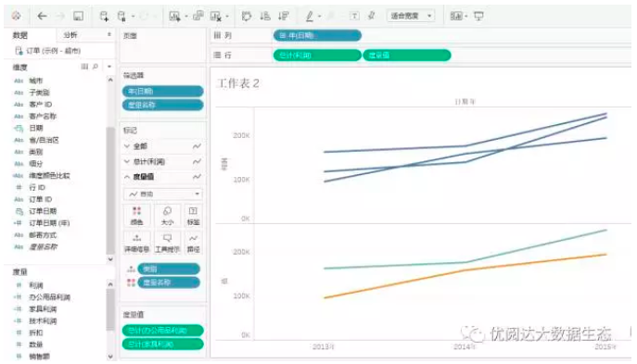Click the back arrow undo icon
Image resolution: width=637 pixels, height=364 pixels.
[x=42, y=16]
